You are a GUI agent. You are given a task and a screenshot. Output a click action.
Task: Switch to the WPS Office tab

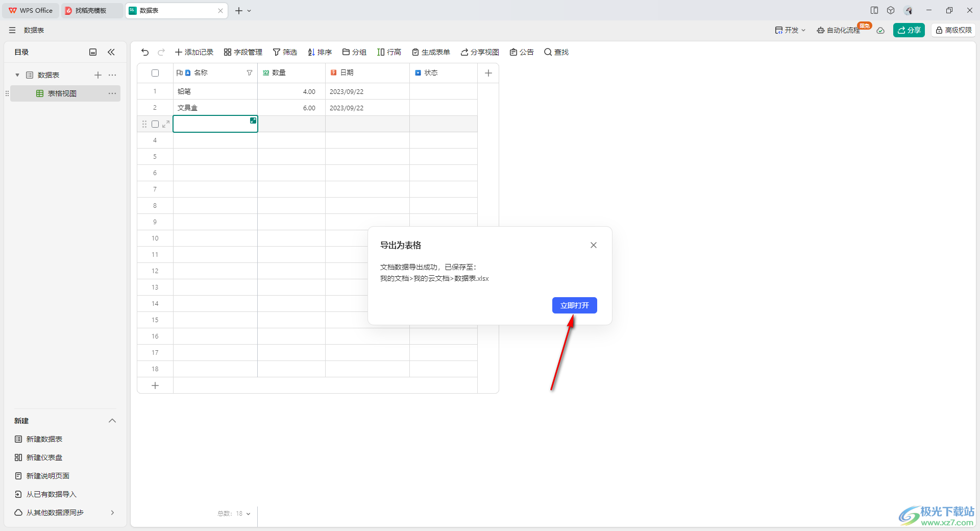tap(31, 10)
